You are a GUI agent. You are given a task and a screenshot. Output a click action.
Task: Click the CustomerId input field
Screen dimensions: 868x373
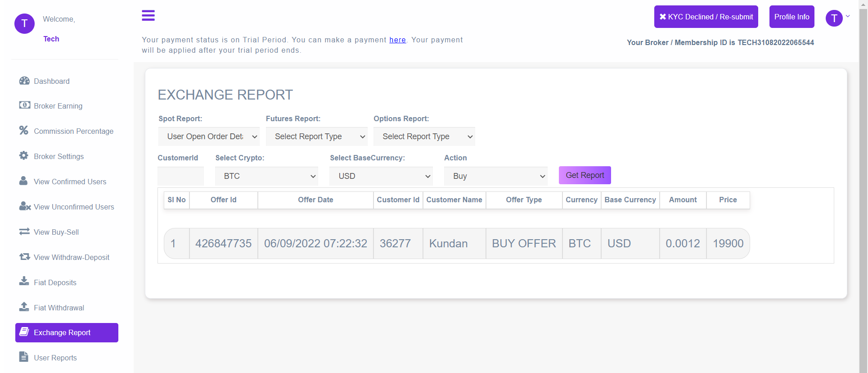[180, 176]
